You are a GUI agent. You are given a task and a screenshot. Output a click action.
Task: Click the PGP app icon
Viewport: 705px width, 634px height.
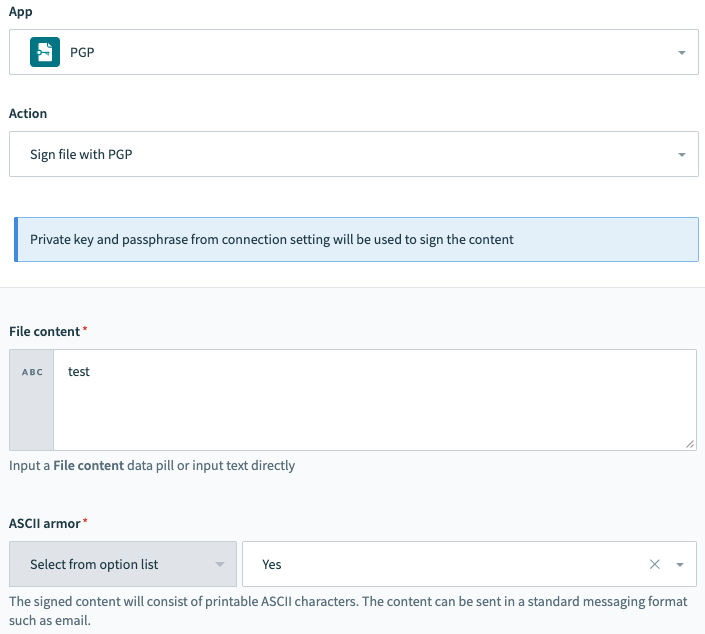point(44,52)
